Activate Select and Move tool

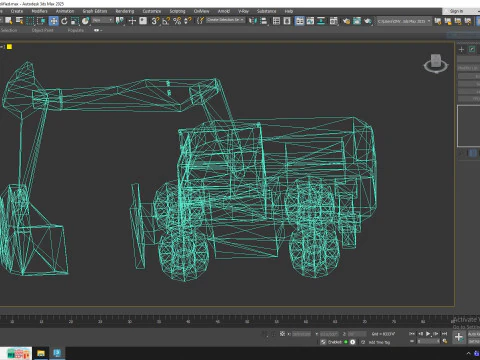point(53,21)
